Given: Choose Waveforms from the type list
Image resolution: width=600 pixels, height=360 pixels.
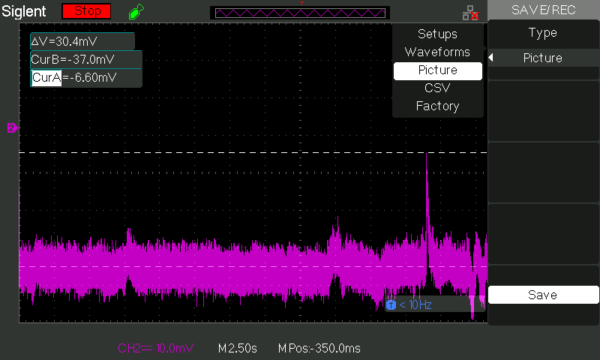Looking at the screenshot, I should pyautogui.click(x=437, y=52).
